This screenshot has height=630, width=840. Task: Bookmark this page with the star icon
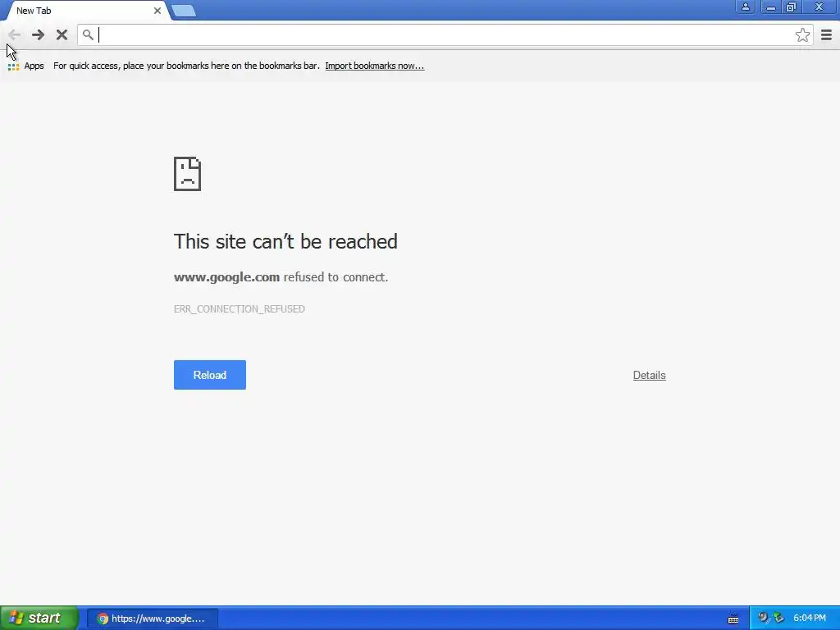click(x=802, y=34)
